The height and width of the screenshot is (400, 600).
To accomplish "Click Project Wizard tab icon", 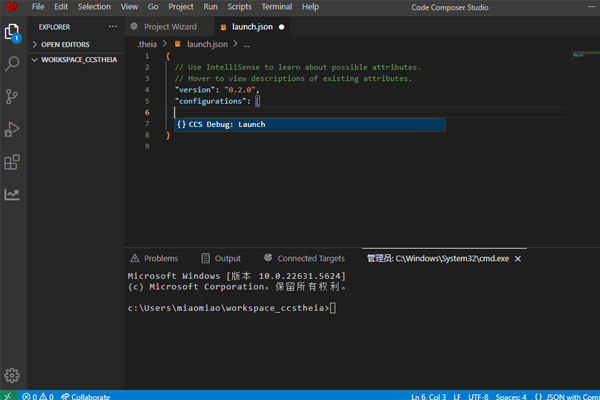I will point(134,26).
